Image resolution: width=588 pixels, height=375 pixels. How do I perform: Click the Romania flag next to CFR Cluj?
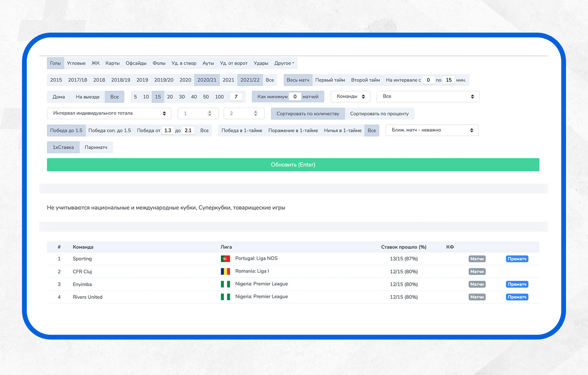pyautogui.click(x=225, y=272)
